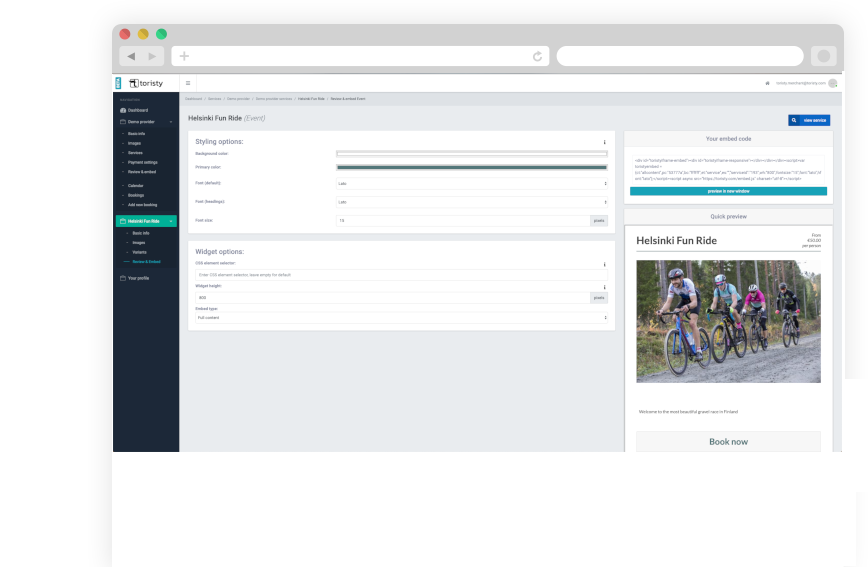Image resolution: width=868 pixels, height=567 pixels.
Task: Collapse the Demo provider sidebar section
Action: coord(171,122)
